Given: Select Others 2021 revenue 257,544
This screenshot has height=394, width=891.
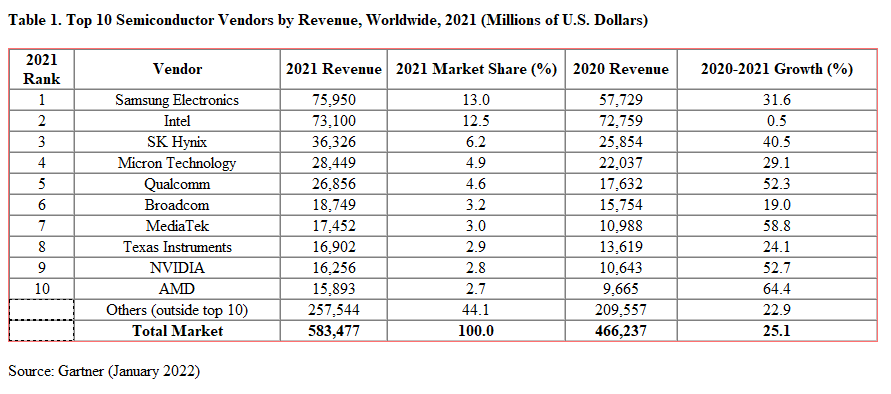Looking at the screenshot, I should (x=334, y=310).
